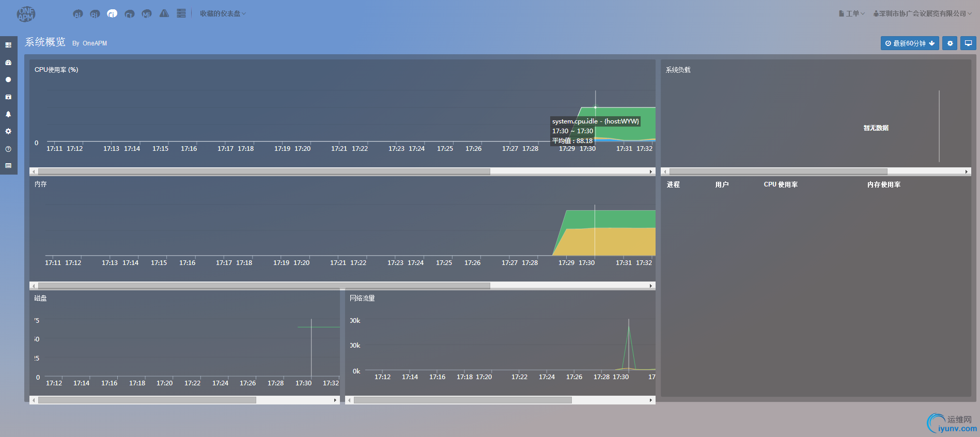Open the bell notifications sidebar icon
The width and height of the screenshot is (980, 437).
coord(8,114)
